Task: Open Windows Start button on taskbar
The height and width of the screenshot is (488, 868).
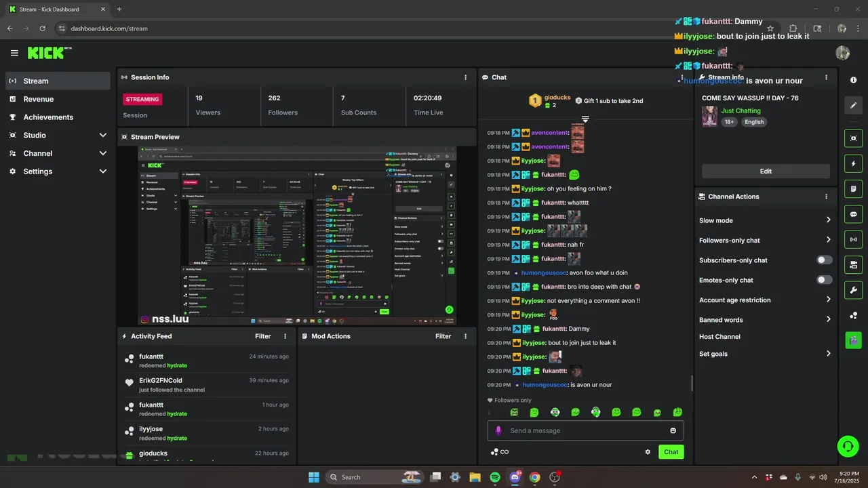Action: (x=314, y=477)
